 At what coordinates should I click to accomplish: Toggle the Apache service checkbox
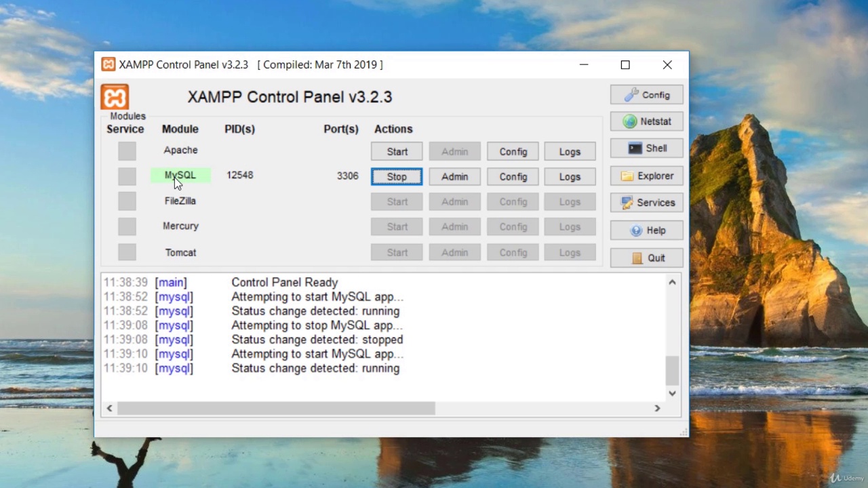[127, 151]
